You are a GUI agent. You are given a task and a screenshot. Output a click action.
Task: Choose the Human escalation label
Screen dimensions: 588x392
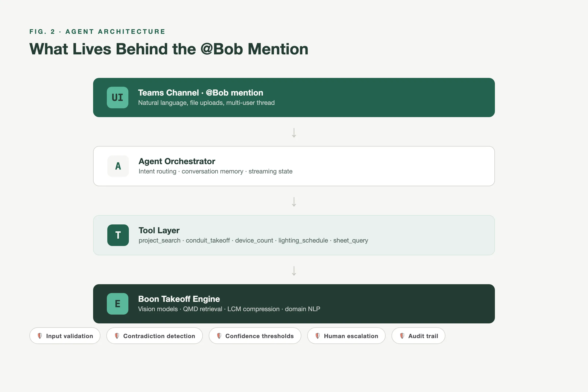click(x=351, y=336)
